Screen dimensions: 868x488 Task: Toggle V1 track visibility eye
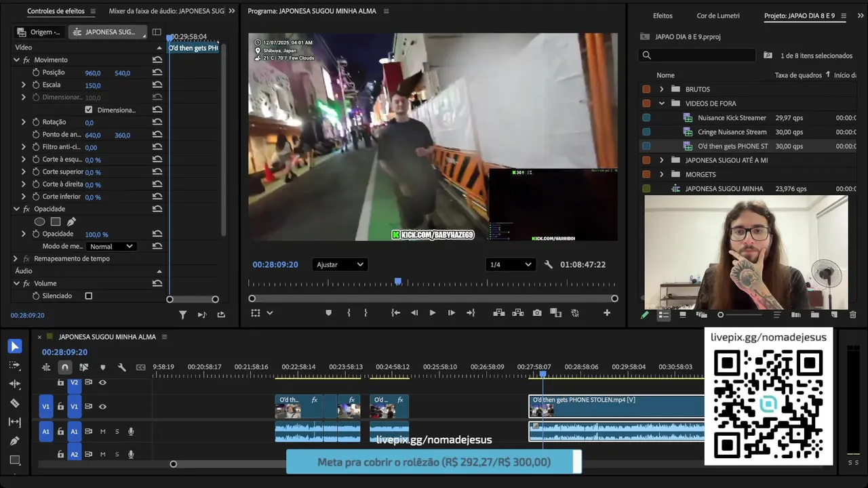pyautogui.click(x=103, y=407)
